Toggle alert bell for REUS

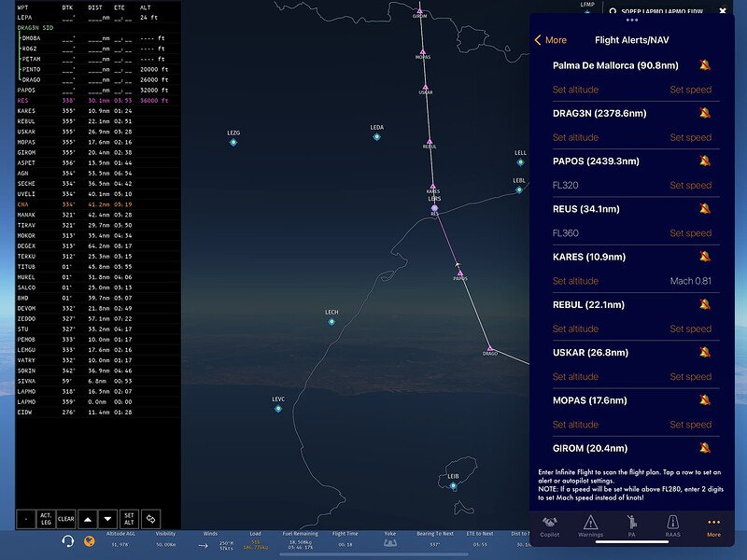(705, 208)
